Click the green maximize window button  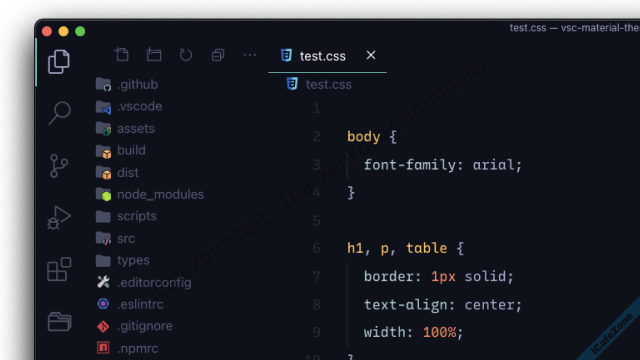pos(80,31)
